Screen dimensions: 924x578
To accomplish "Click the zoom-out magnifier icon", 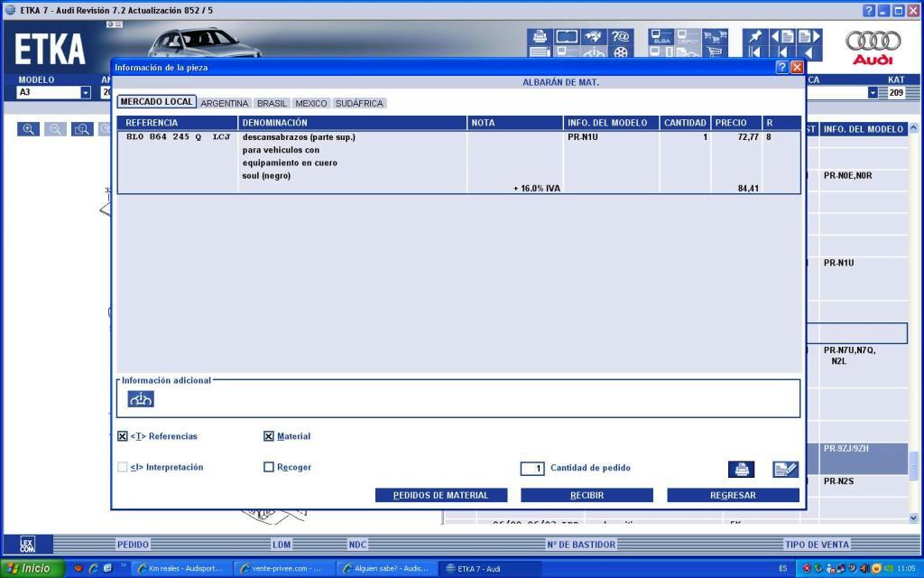I will pyautogui.click(x=55, y=129).
